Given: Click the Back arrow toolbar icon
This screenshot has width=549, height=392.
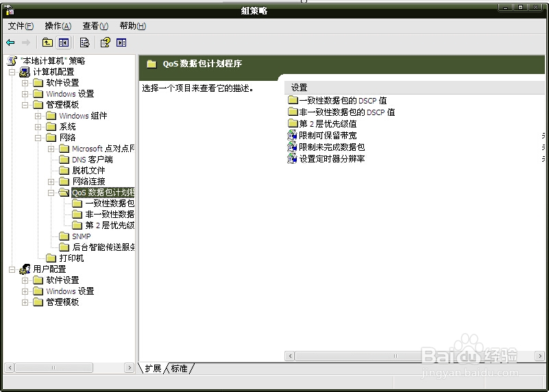Looking at the screenshot, I should pos(10,42).
